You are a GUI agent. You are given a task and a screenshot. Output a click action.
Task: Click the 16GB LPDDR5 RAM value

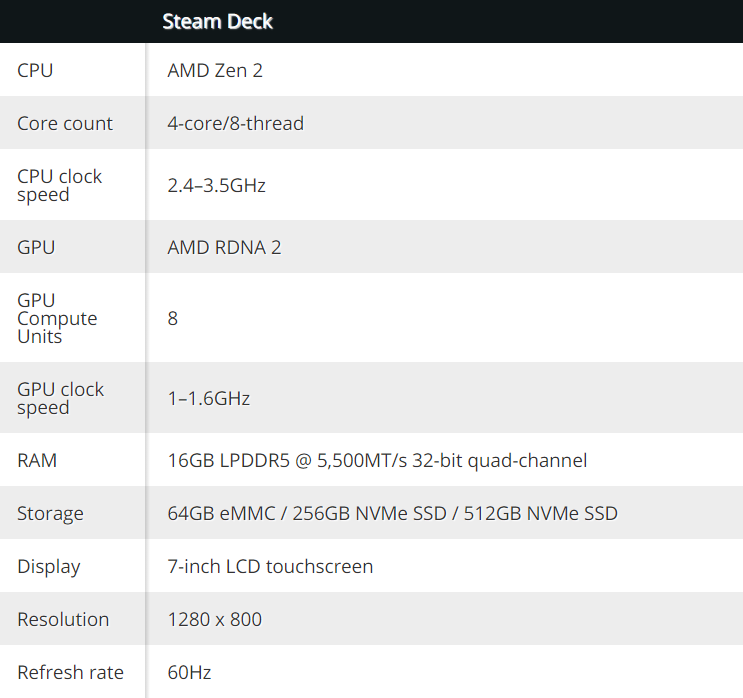378,461
